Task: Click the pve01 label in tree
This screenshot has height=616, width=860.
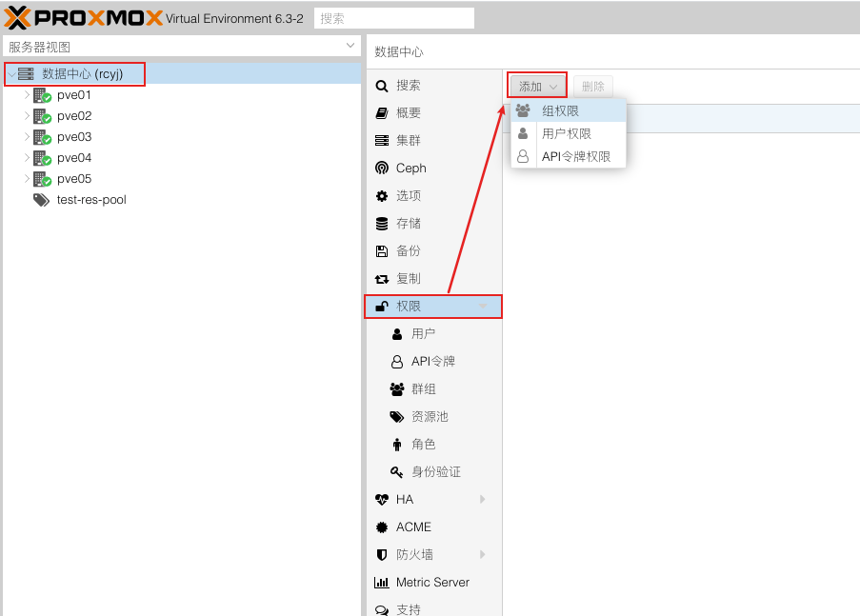Action: point(74,95)
